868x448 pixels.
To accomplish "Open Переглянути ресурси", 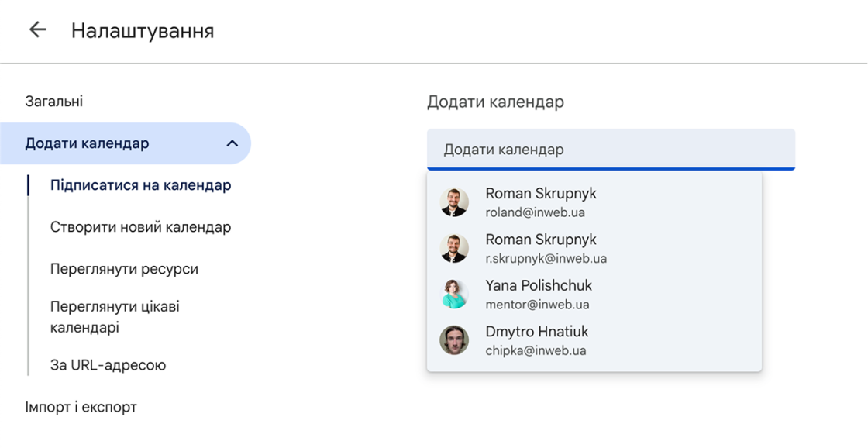I will pos(124,269).
